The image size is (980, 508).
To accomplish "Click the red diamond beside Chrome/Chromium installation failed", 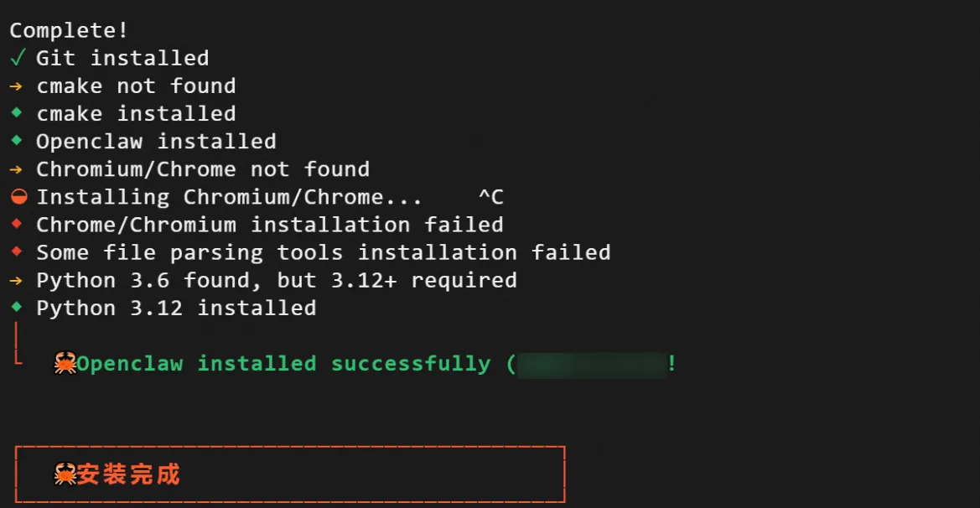I will [x=17, y=223].
